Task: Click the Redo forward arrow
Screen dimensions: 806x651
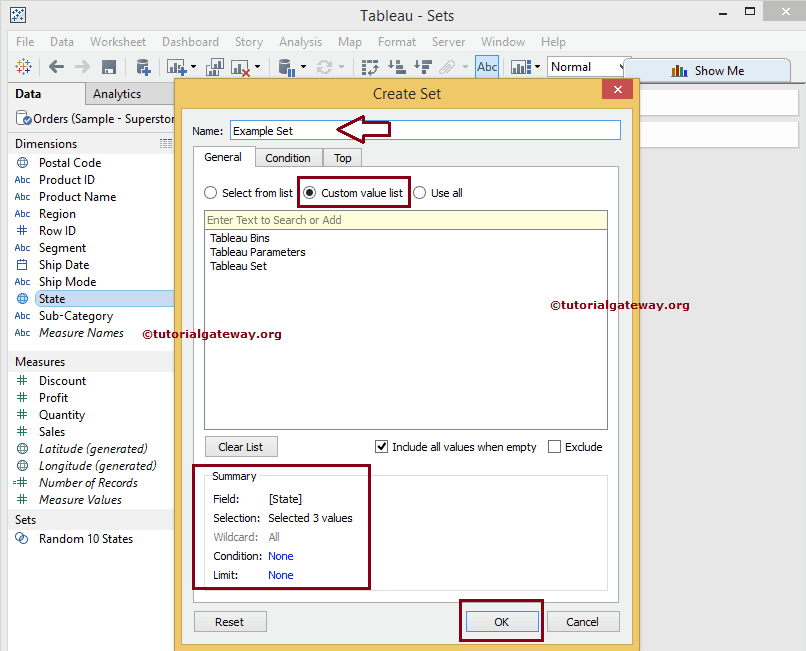Action: (x=82, y=67)
